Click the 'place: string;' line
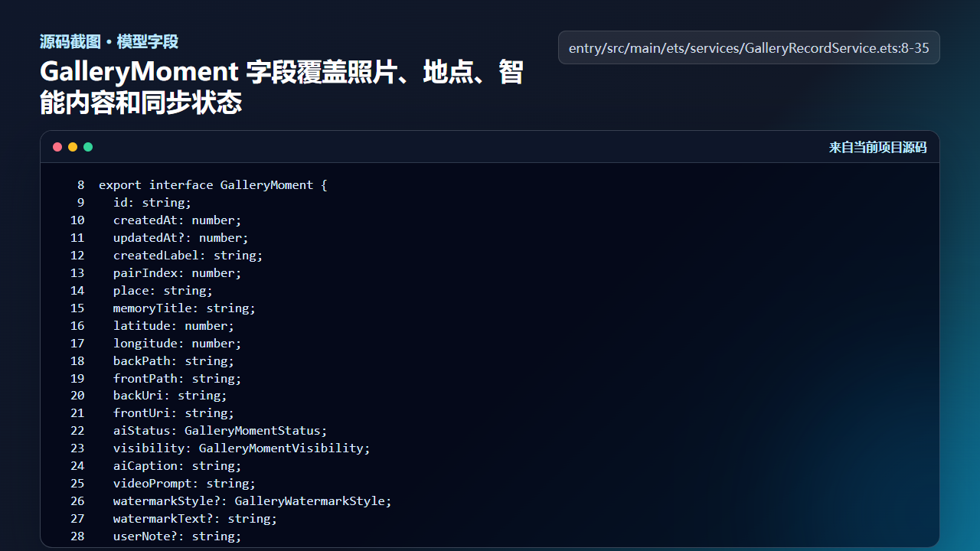The width and height of the screenshot is (980, 551). click(x=163, y=291)
